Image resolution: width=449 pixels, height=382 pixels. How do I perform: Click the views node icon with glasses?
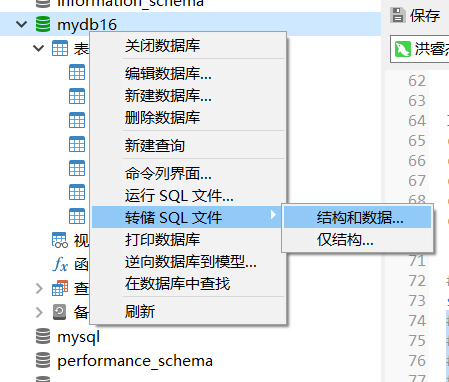tap(60, 240)
